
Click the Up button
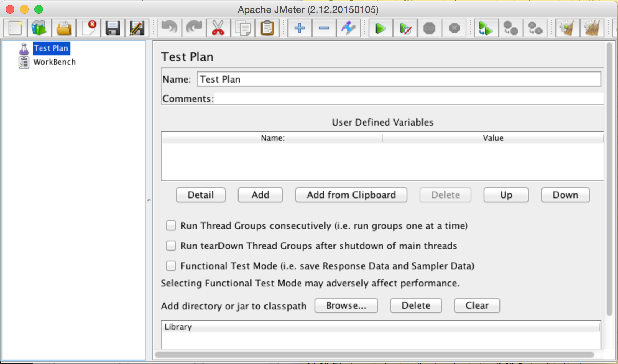[506, 195]
